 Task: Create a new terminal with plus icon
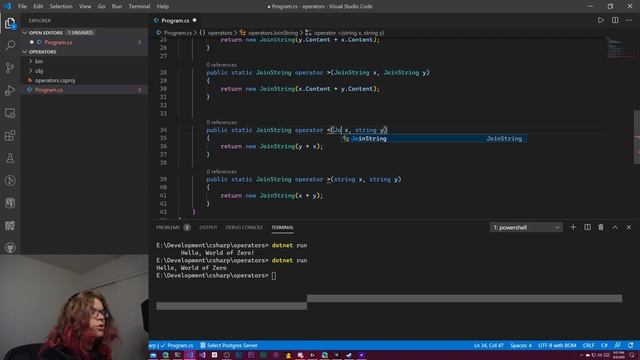(573, 227)
